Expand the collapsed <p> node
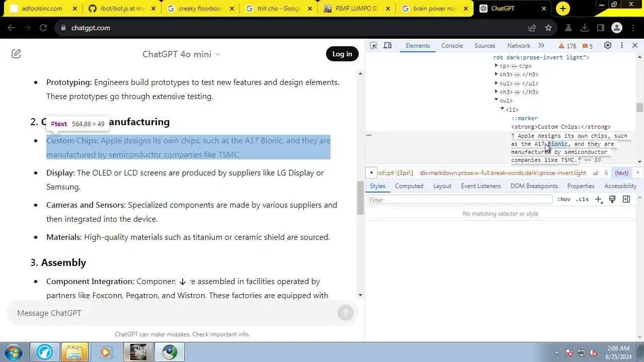Image resolution: width=644 pixels, height=362 pixels. [496, 65]
